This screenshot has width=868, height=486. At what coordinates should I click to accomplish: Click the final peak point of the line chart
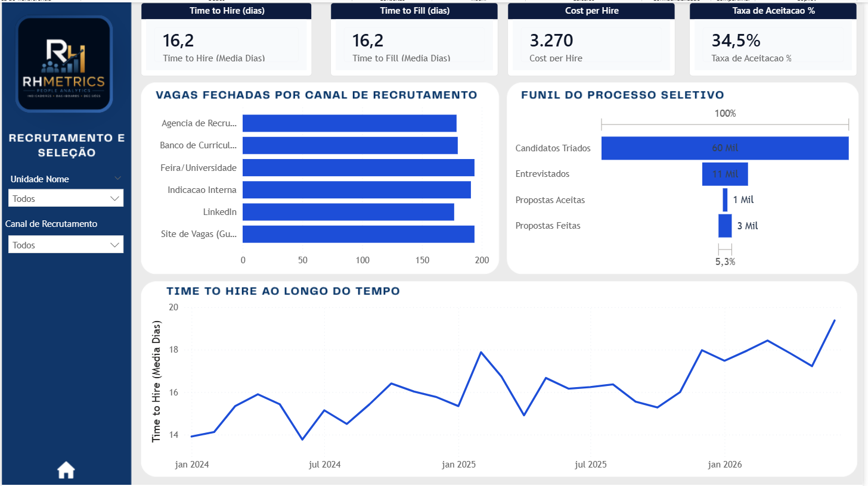pos(834,320)
